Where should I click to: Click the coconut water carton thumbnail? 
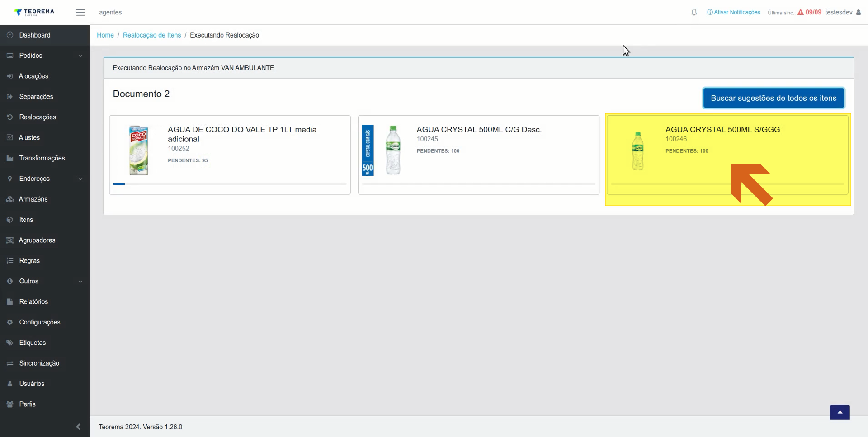(x=138, y=150)
